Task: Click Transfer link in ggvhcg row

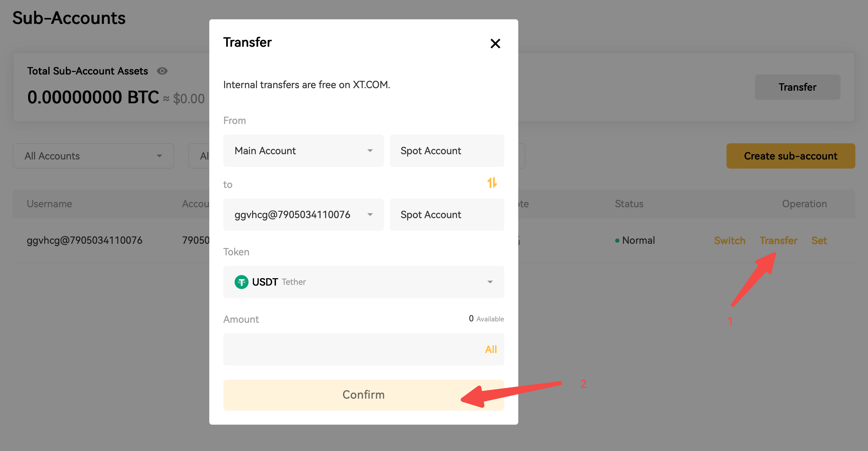Action: [x=778, y=241]
